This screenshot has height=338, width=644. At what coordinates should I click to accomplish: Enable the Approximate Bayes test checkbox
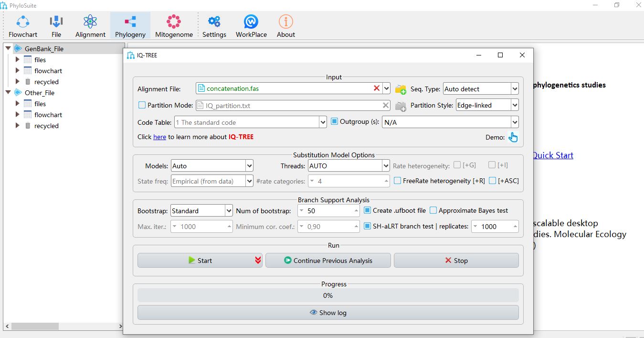[x=433, y=210]
